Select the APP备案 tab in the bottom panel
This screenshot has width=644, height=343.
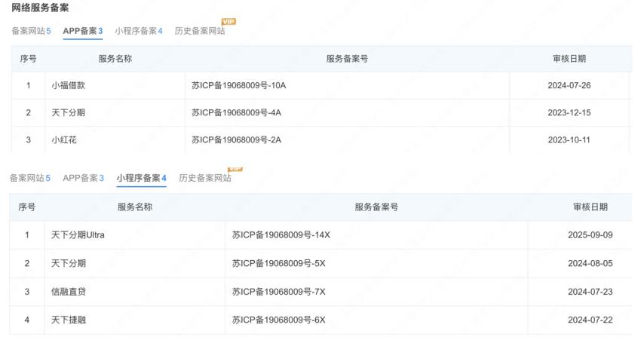click(84, 178)
